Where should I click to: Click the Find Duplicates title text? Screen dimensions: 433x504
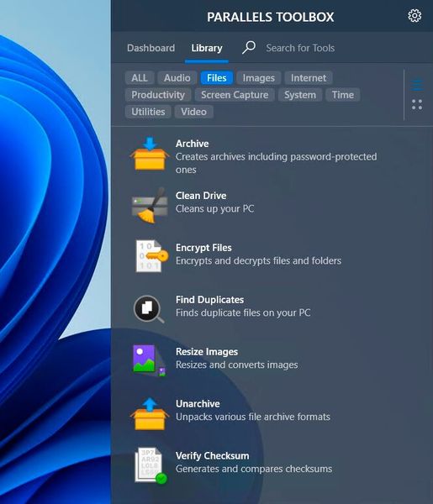(x=209, y=300)
